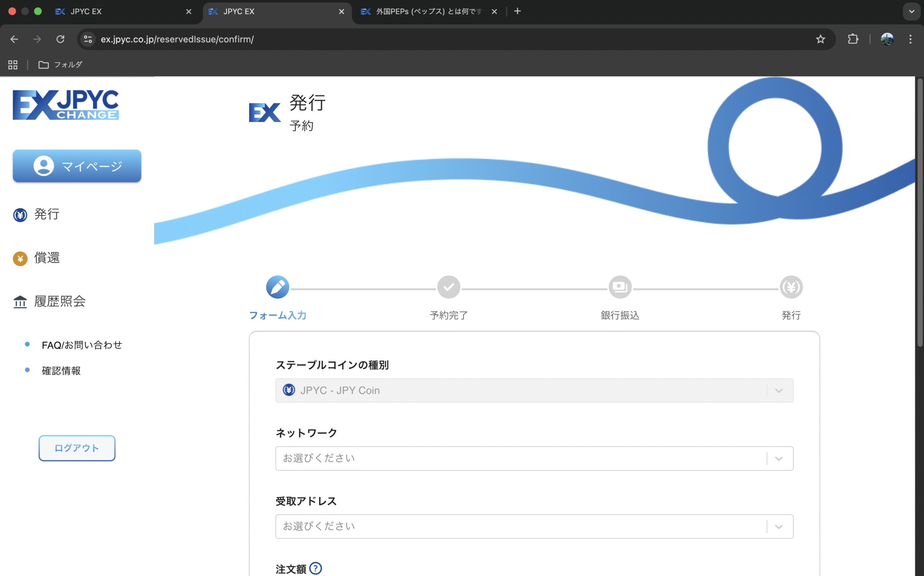Click the checkmark 予約完了 step icon

point(449,287)
